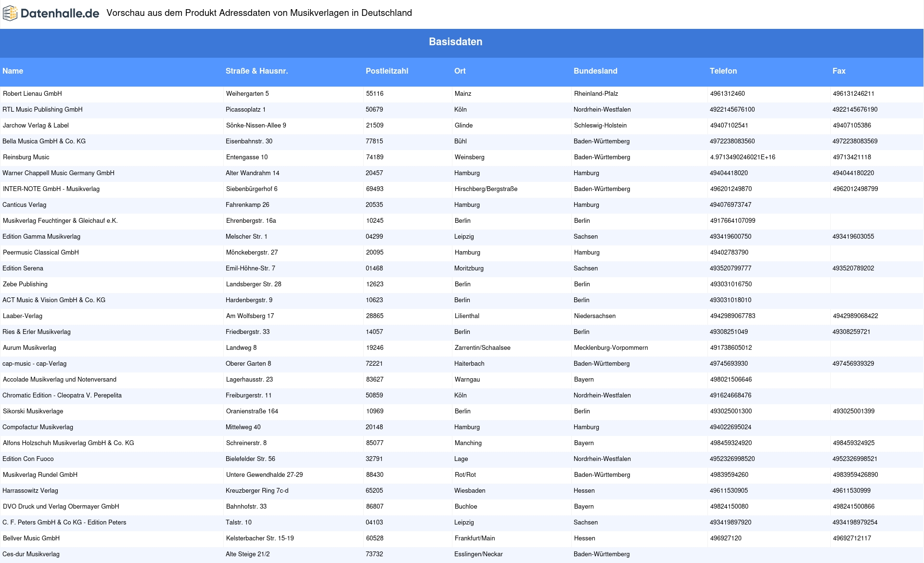Select Edition Con Fuoco
This screenshot has width=924, height=563.
click(28, 459)
